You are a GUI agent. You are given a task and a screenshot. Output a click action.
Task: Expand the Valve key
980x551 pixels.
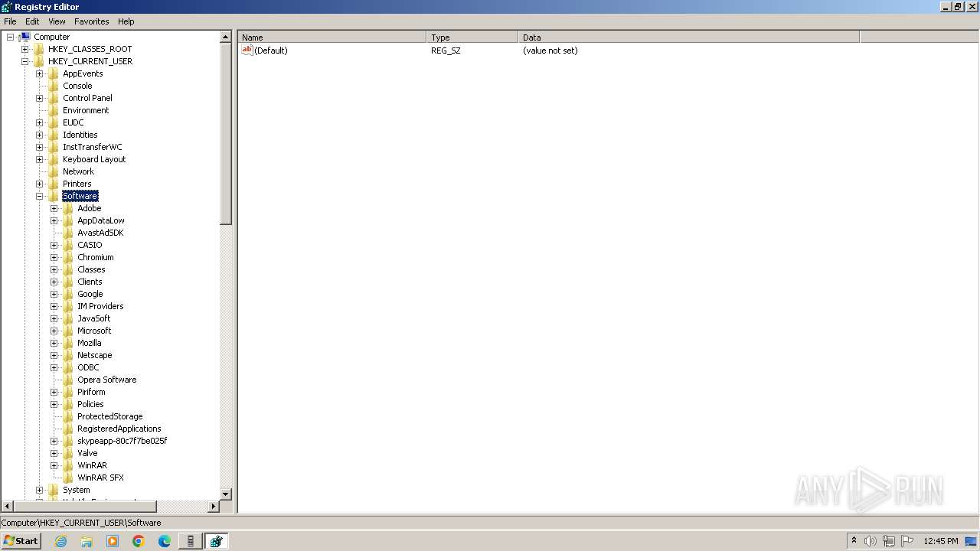click(54, 453)
